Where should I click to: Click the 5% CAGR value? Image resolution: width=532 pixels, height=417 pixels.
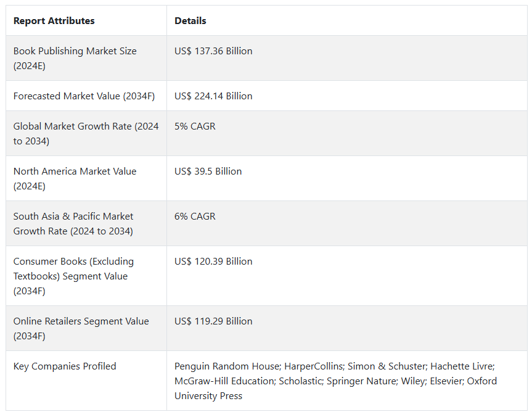tap(195, 126)
